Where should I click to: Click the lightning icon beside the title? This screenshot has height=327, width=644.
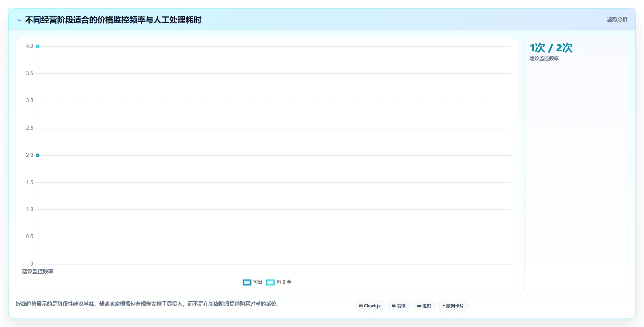(x=19, y=20)
